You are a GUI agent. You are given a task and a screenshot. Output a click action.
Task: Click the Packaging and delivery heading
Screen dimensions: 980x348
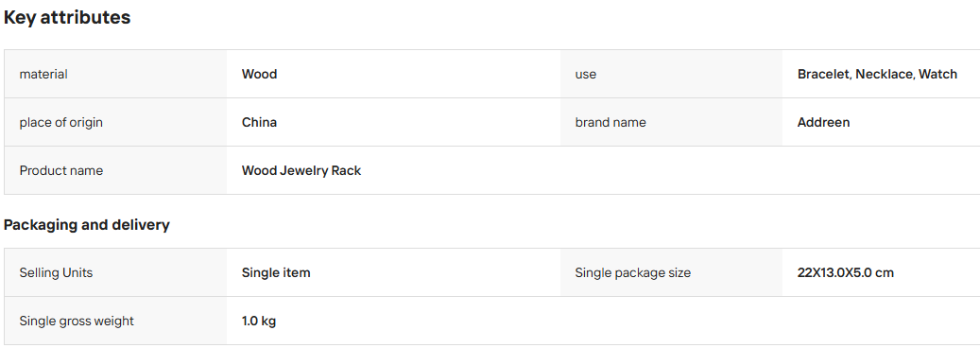pos(87,225)
